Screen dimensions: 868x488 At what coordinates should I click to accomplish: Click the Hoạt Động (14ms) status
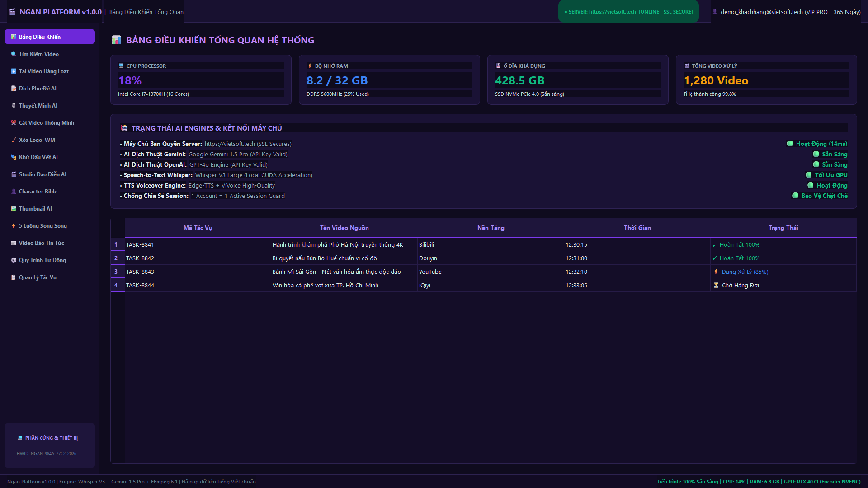[817, 144]
